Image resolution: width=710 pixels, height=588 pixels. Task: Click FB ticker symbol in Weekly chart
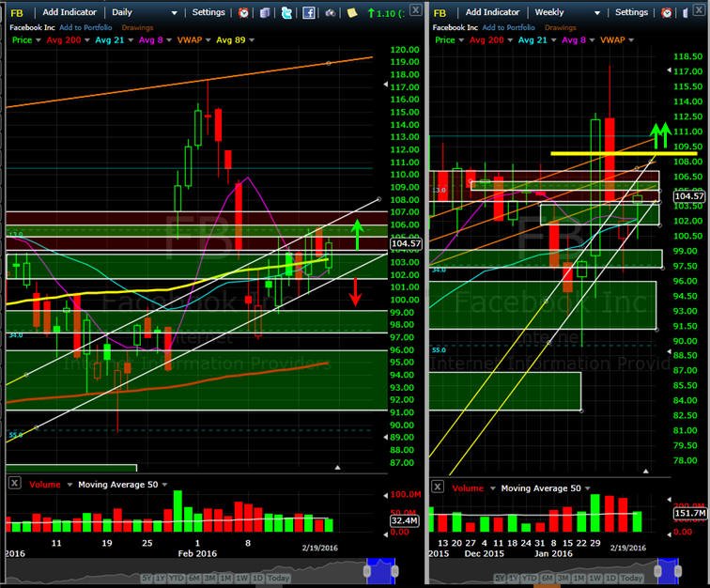(440, 13)
